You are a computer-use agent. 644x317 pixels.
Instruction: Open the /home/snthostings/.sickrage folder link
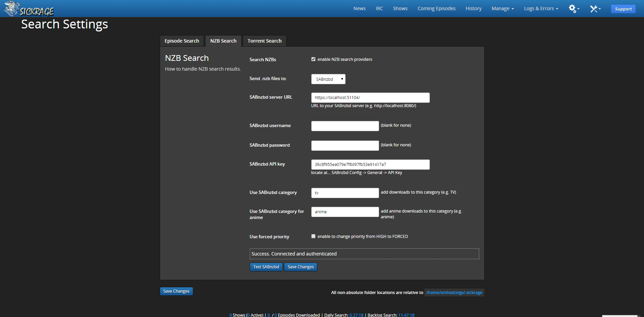click(x=454, y=293)
